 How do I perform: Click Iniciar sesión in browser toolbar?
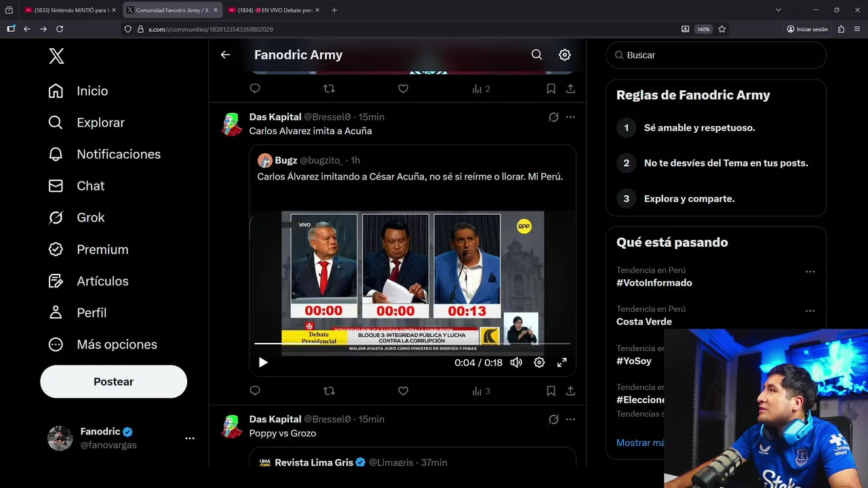[x=808, y=29]
